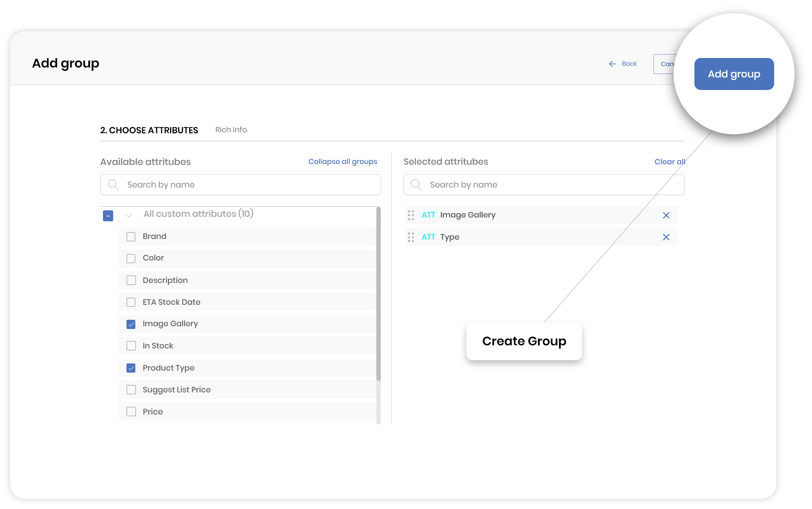Viewport: 812px width, 509px height.
Task: Click the back arrow icon
Action: (612, 64)
